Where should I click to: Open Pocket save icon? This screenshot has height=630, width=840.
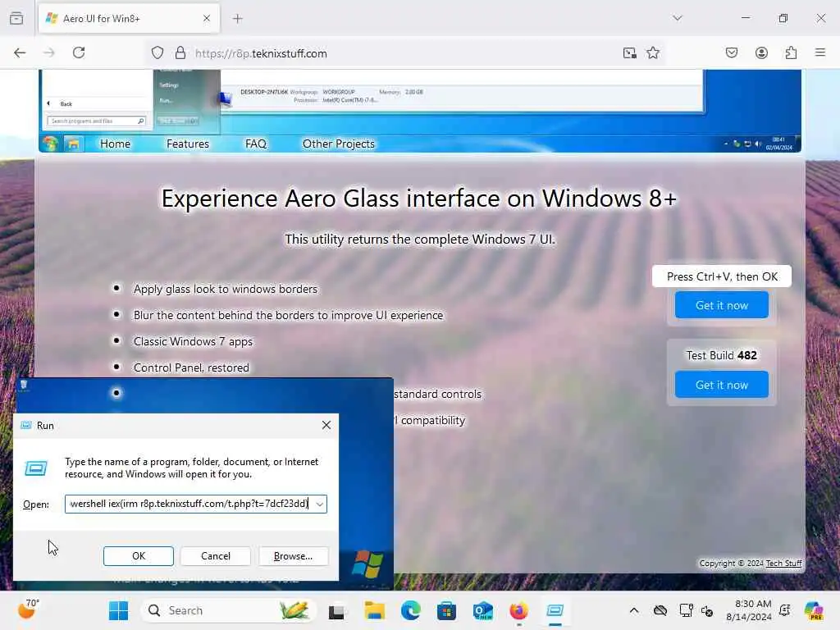pyautogui.click(x=731, y=53)
